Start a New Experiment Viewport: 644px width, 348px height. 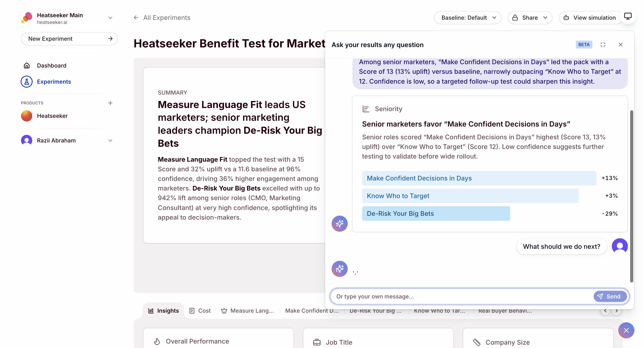[69, 39]
